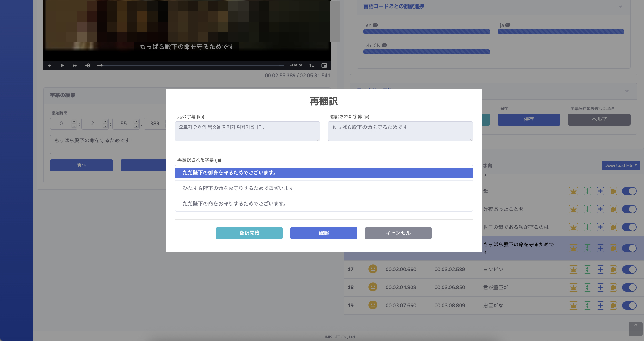Image resolution: width=644 pixels, height=341 pixels.
Task: Mute the video volume
Action: (x=88, y=65)
